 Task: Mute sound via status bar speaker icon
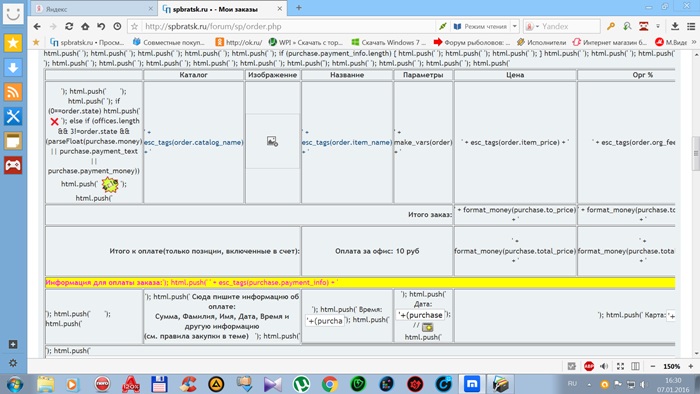pos(604,366)
